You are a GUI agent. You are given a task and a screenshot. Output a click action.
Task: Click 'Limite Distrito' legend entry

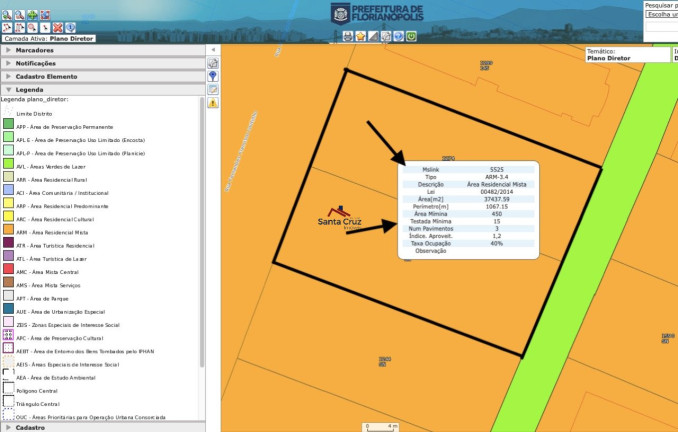coord(34,114)
